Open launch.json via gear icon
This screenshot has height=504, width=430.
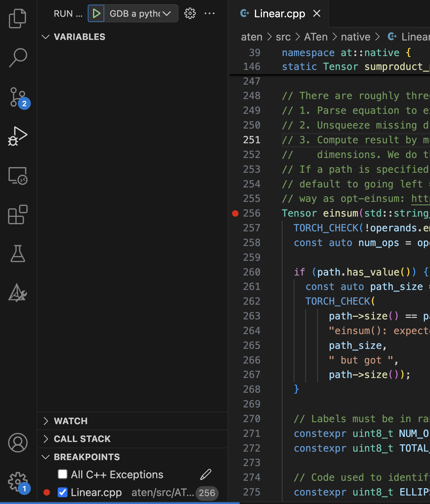(190, 13)
